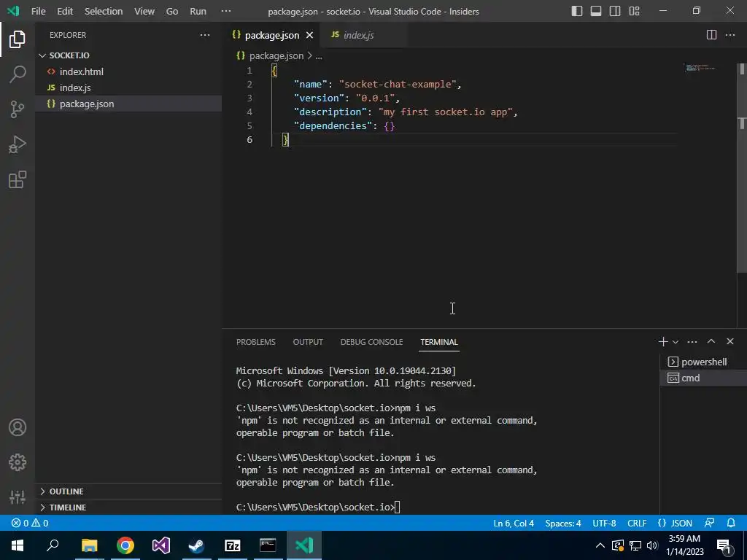Click the feedback icon in status bar
The image size is (747, 560).
709,523
